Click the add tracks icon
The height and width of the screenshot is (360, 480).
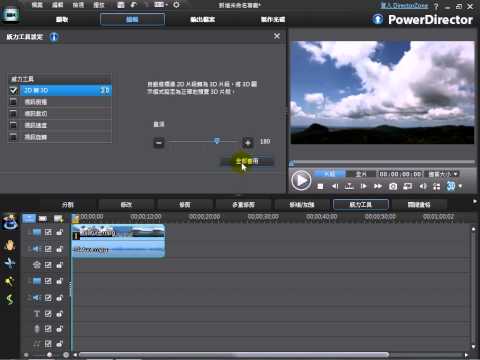58,219
